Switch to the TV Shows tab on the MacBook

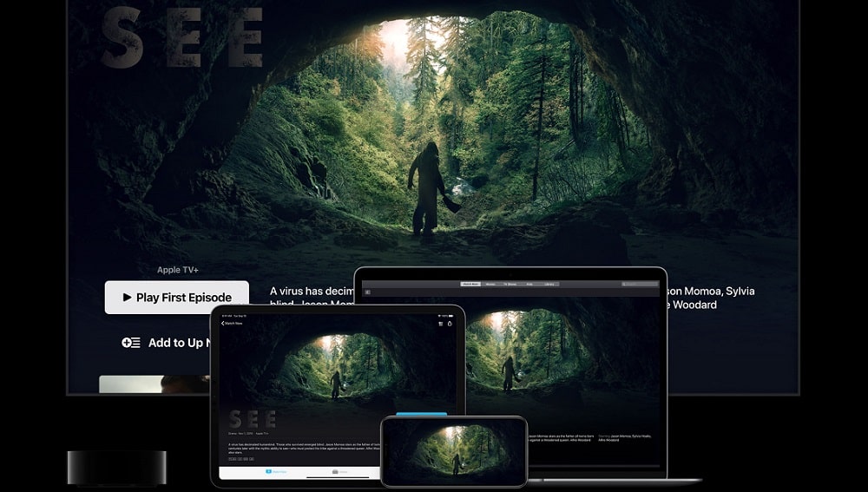click(510, 284)
